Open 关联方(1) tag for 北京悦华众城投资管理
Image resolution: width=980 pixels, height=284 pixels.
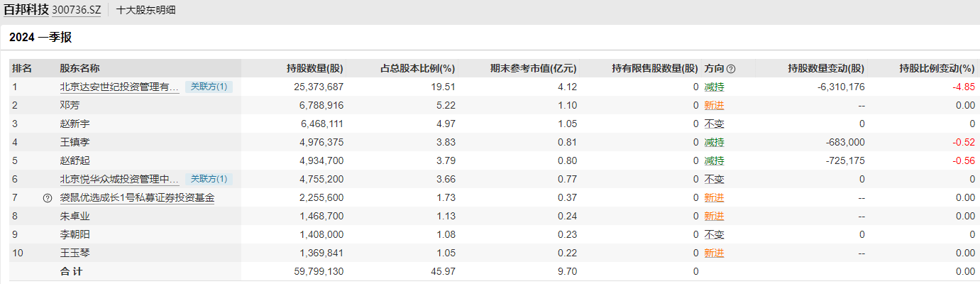(209, 179)
